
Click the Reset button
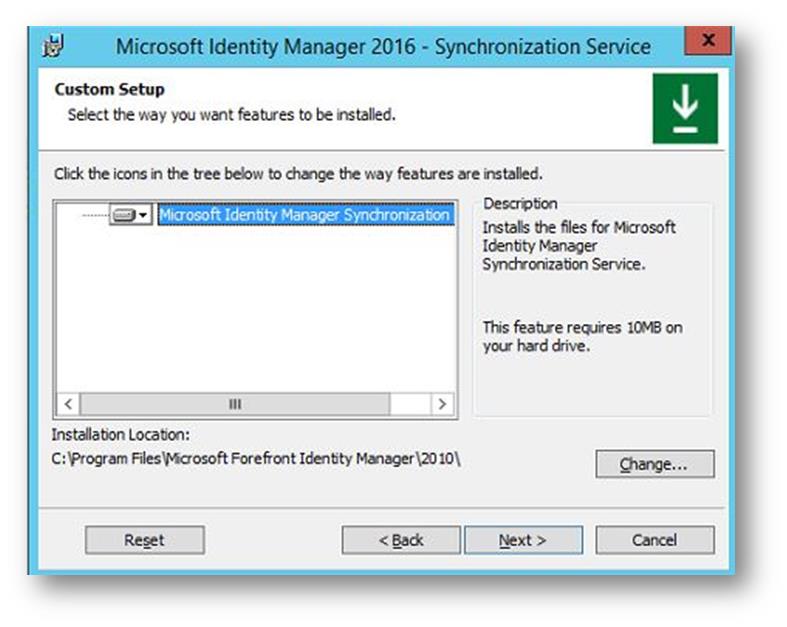[x=145, y=540]
